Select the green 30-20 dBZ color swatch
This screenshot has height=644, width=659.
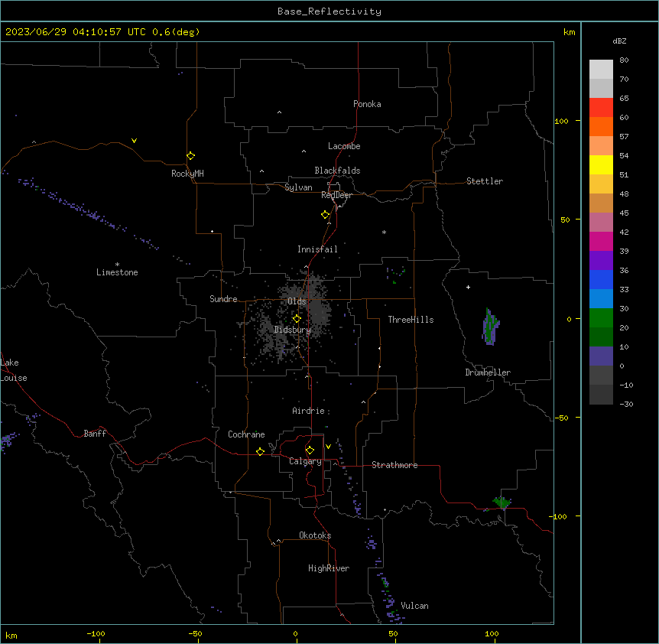click(601, 318)
